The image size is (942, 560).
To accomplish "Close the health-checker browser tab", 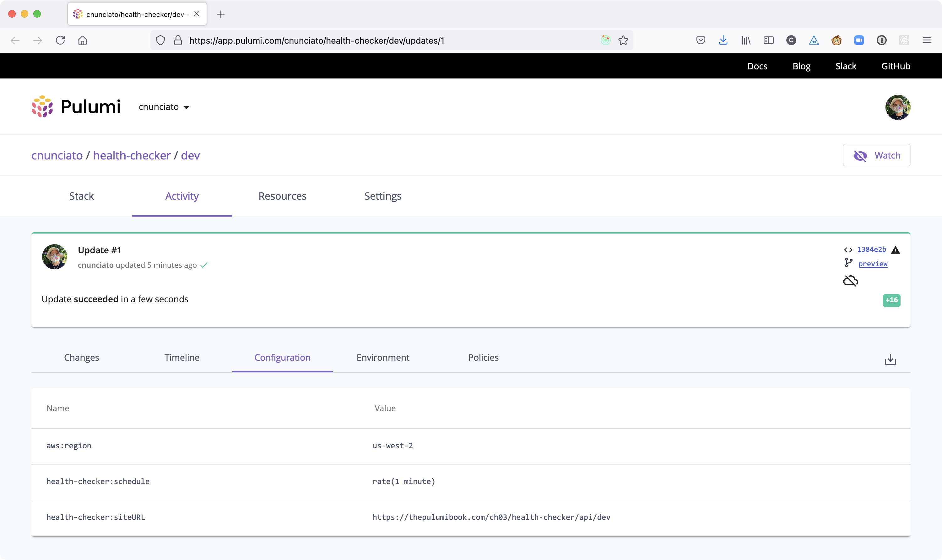I will 197,14.
